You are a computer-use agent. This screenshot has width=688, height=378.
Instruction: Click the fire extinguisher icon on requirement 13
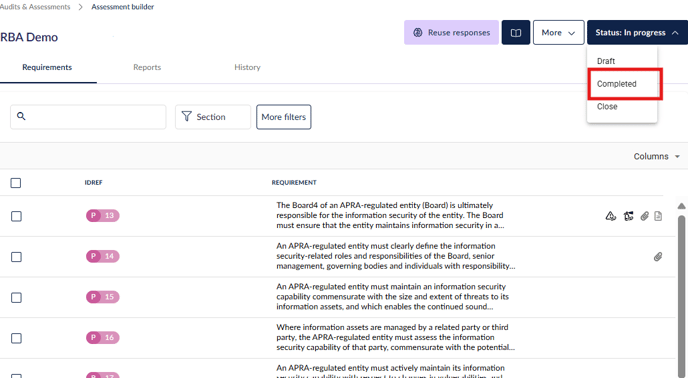[628, 216]
